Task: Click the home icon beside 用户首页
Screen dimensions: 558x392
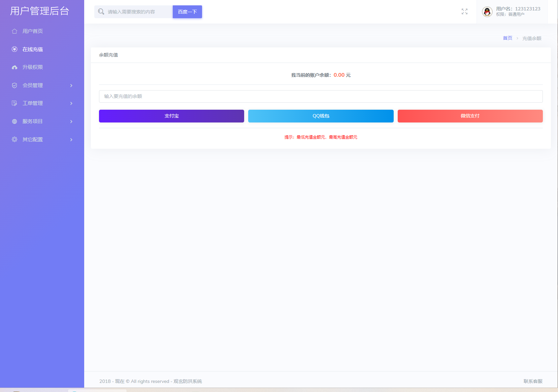Action: pos(14,31)
